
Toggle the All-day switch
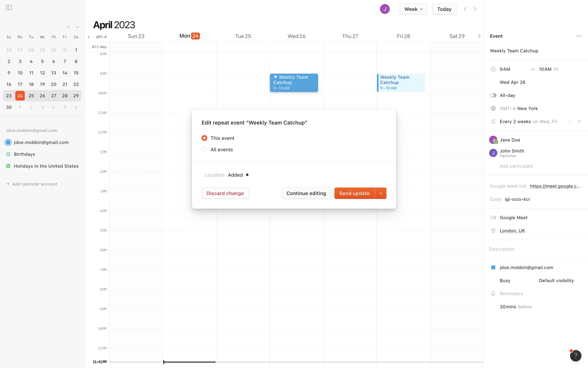pos(493,95)
